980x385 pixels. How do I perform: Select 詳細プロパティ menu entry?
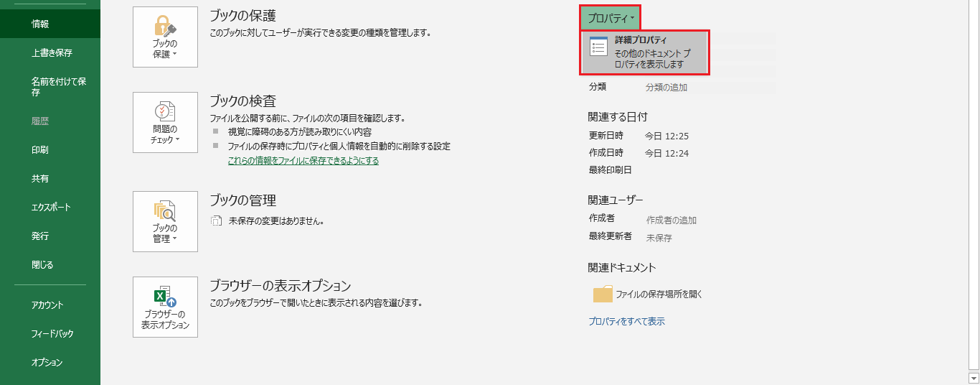645,52
